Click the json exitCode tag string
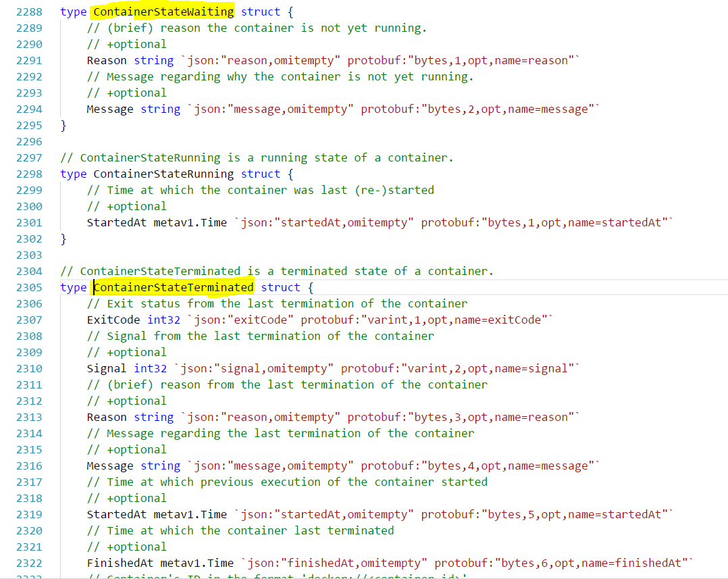728x579 pixels. tap(244, 320)
